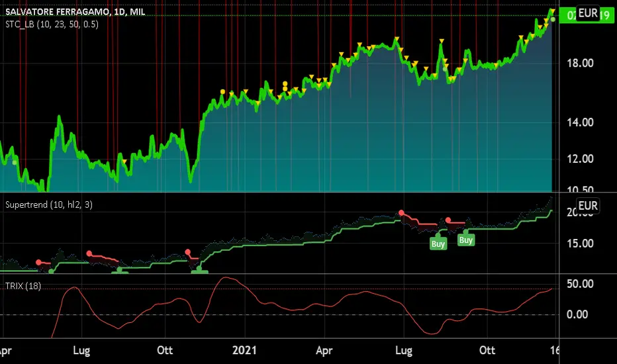Screen dimensions: 617x364
Task: Click the Lug label right of 2021
Action: (x=404, y=351)
